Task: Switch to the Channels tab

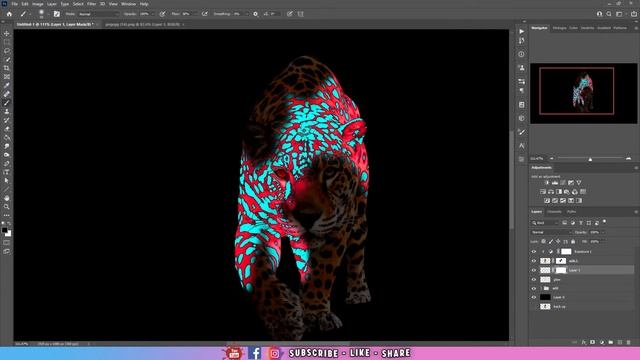Action: click(x=554, y=212)
